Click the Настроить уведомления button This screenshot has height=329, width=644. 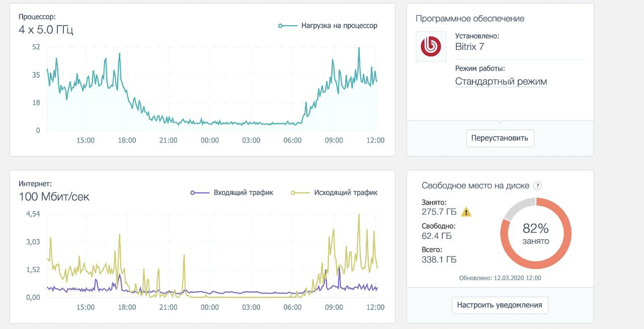coord(500,305)
